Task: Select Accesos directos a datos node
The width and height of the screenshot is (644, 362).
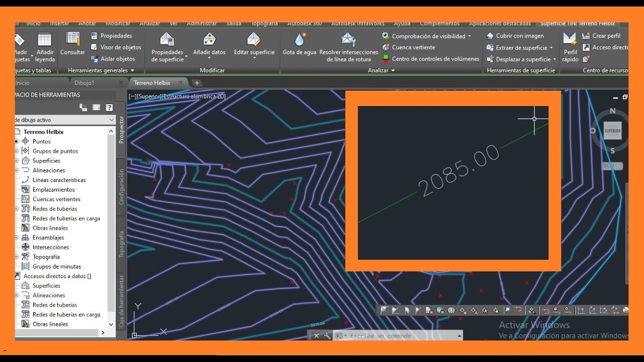Action: (x=57, y=276)
